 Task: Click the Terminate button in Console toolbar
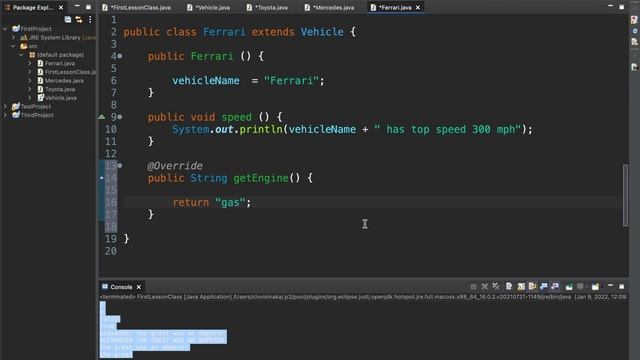pyautogui.click(x=473, y=287)
